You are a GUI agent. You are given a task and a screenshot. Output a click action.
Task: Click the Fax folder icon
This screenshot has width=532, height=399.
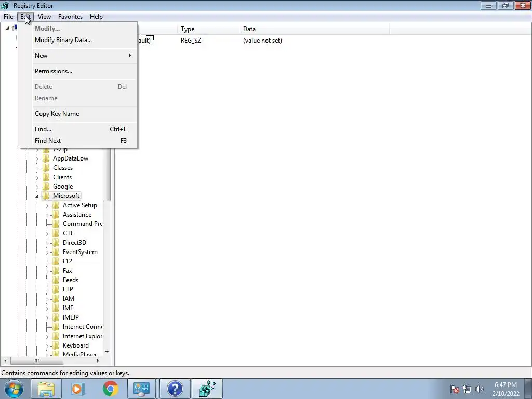point(56,270)
